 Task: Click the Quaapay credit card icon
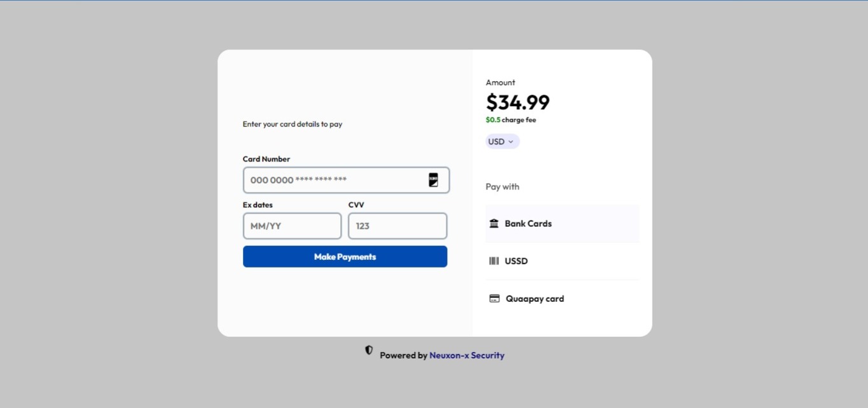[494, 299]
